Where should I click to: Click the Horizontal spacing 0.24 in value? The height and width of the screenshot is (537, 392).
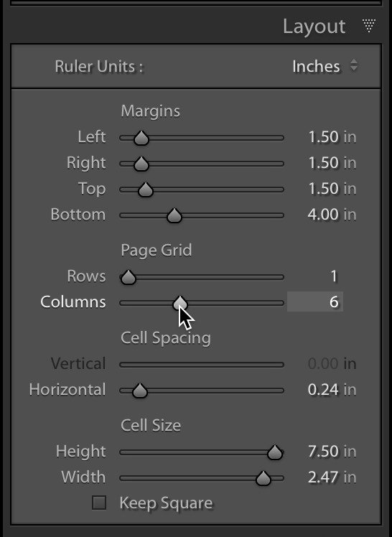click(x=332, y=390)
